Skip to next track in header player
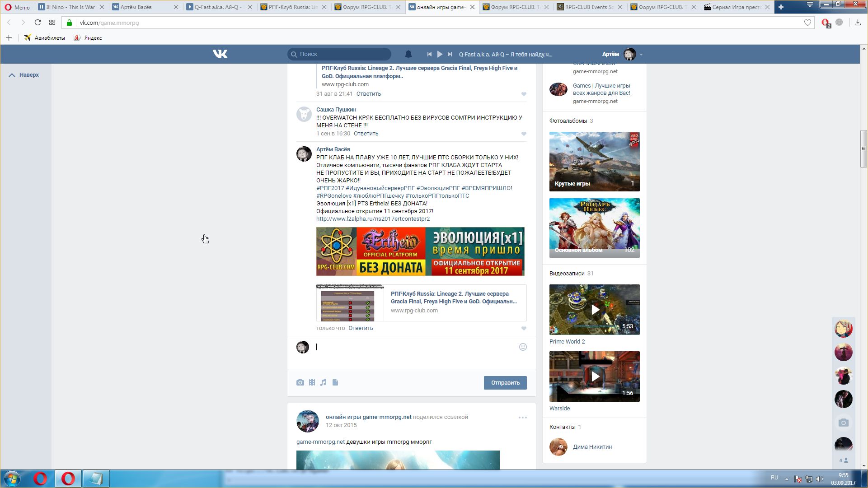Viewport: 868px width, 488px height. pos(450,54)
